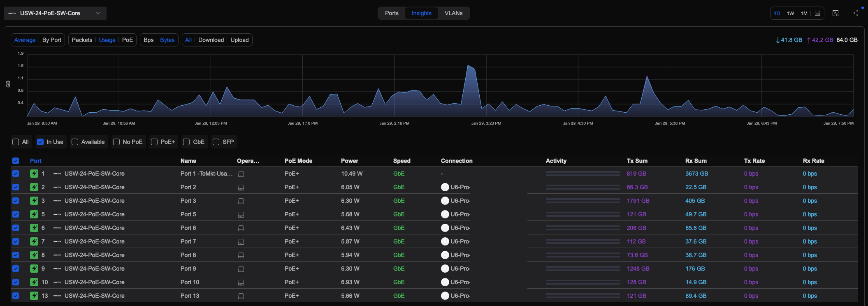The image size is (868, 306).
Task: Select the All traffic direction filter
Action: (188, 40)
